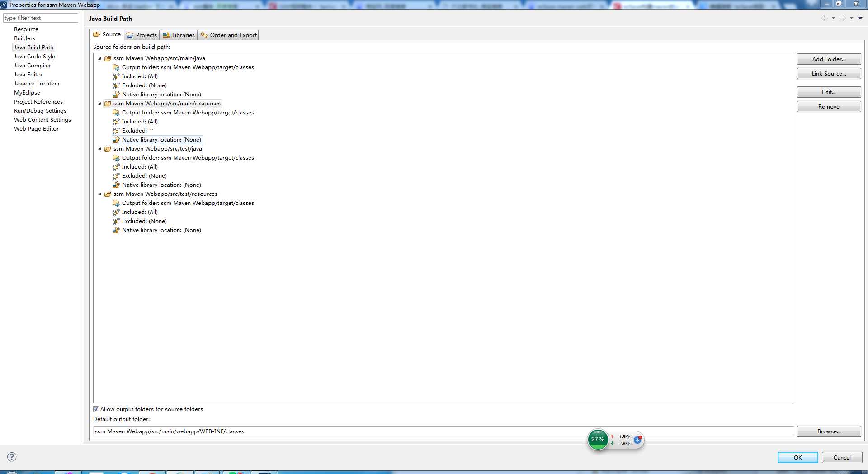The image size is (868, 474).
Task: Click the Excluded icon under src/test/java
Action: [x=116, y=176]
